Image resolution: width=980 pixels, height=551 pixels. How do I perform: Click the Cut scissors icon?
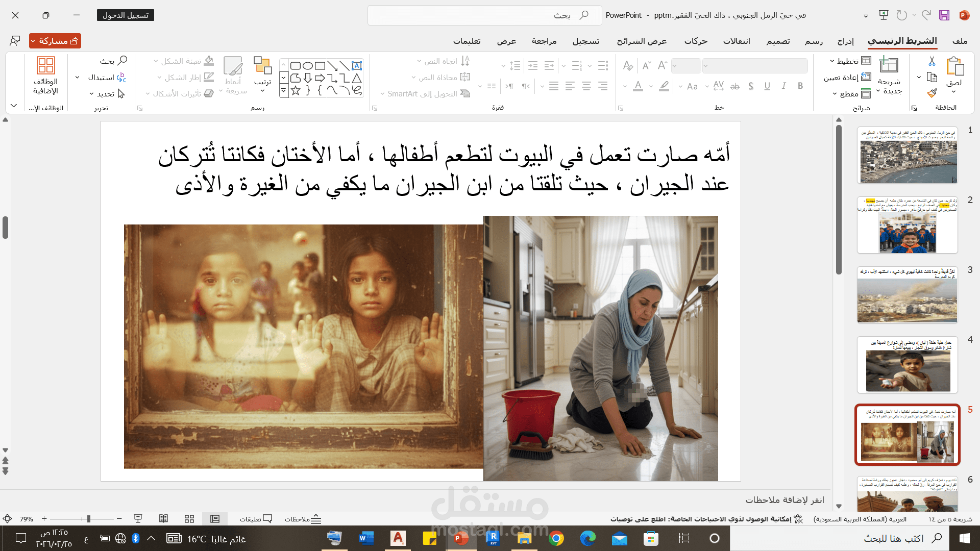pos(932,61)
